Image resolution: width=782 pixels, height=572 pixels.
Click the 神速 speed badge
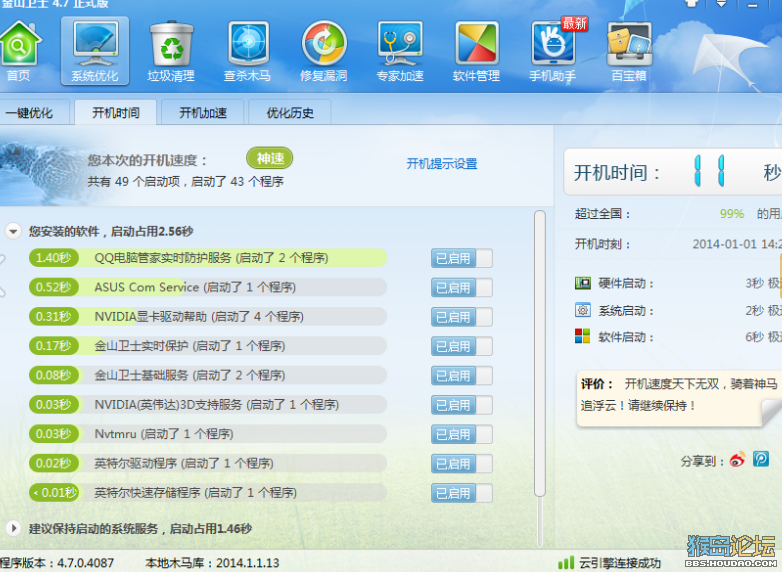click(x=269, y=159)
